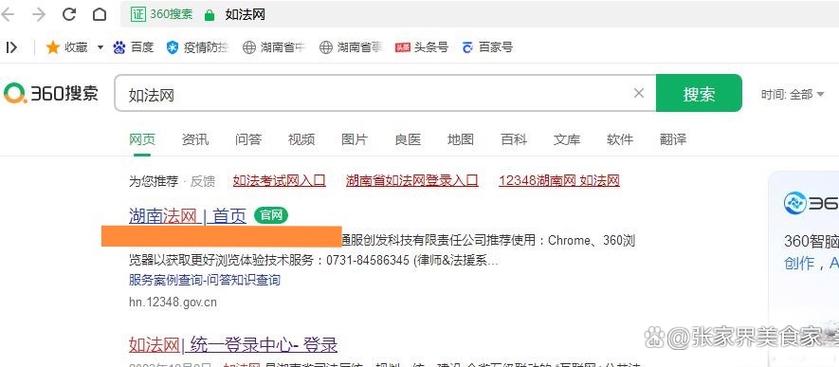This screenshot has width=839, height=367.
Task: Open suggestion 12348湖南网 如法网
Action: (x=559, y=181)
